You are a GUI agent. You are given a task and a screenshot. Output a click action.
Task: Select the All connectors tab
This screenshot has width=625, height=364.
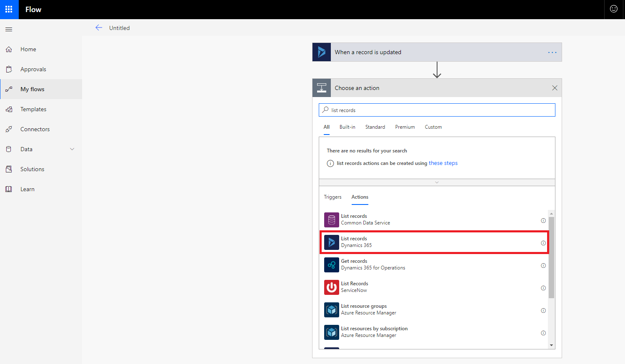pos(327,127)
